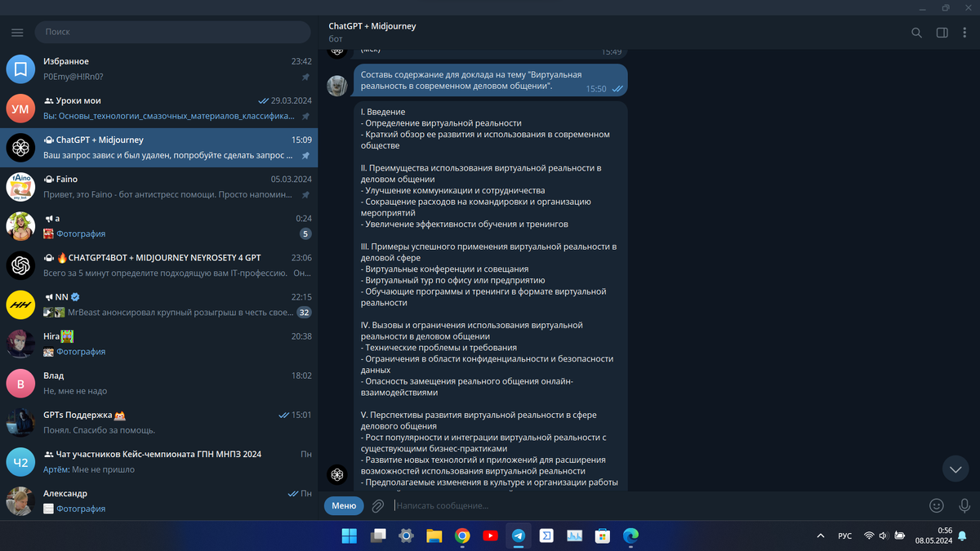Image resolution: width=980 pixels, height=551 pixels.
Task: Open CHATGPT4BOT + MIDJOURNEY NEYROSETY chat
Action: [x=159, y=265]
